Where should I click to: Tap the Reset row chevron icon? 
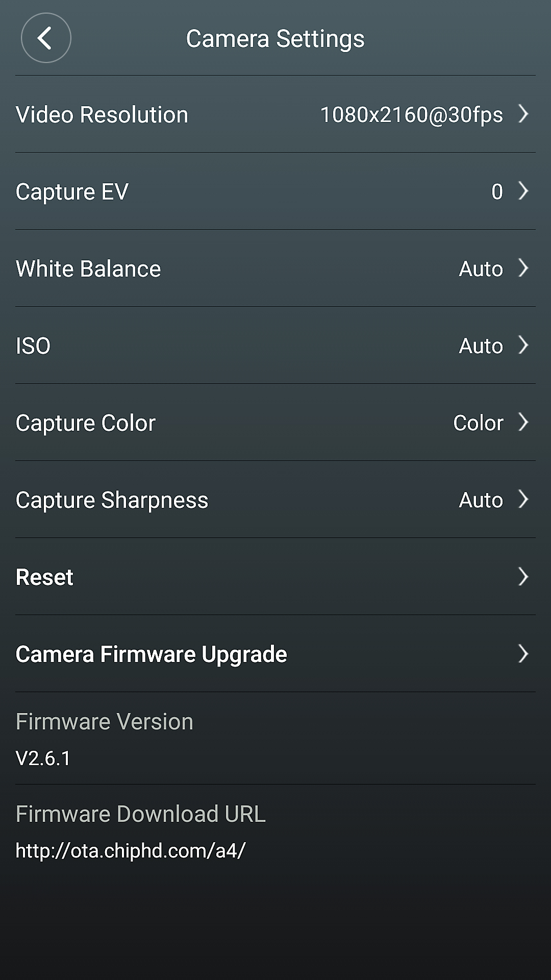pyautogui.click(x=523, y=576)
